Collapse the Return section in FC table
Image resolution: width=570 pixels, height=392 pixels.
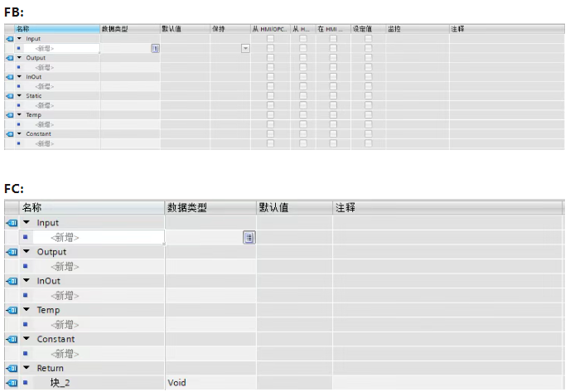(x=27, y=368)
